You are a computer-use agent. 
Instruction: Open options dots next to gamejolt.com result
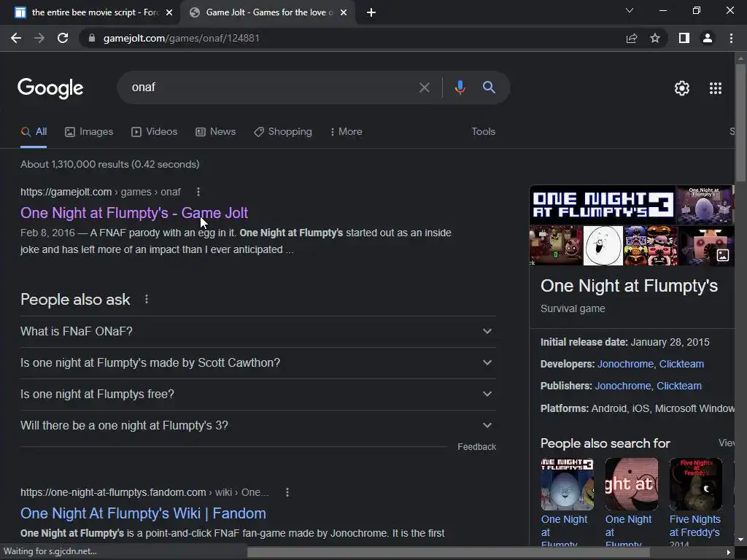tap(198, 192)
